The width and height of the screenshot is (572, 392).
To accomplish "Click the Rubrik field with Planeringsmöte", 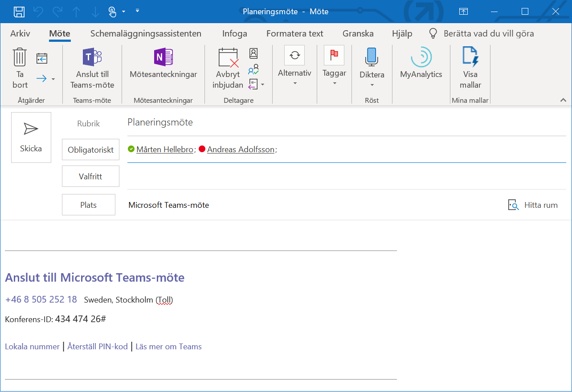I will (x=347, y=122).
